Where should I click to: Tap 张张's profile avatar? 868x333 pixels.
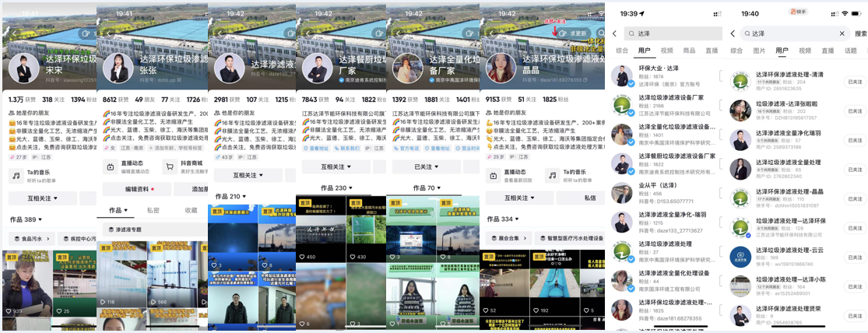[x=118, y=68]
